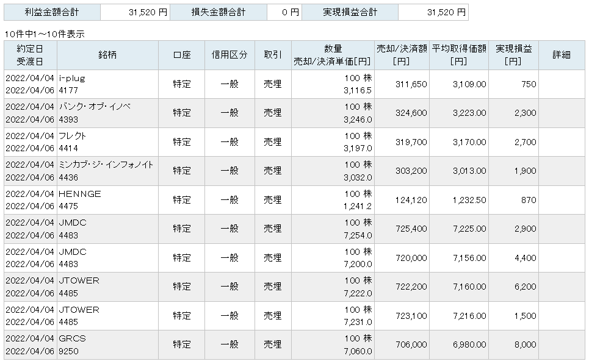This screenshot has height=364, width=589.
Task: Select the 6,200 profit in JTOWER row
Action: tap(525, 287)
